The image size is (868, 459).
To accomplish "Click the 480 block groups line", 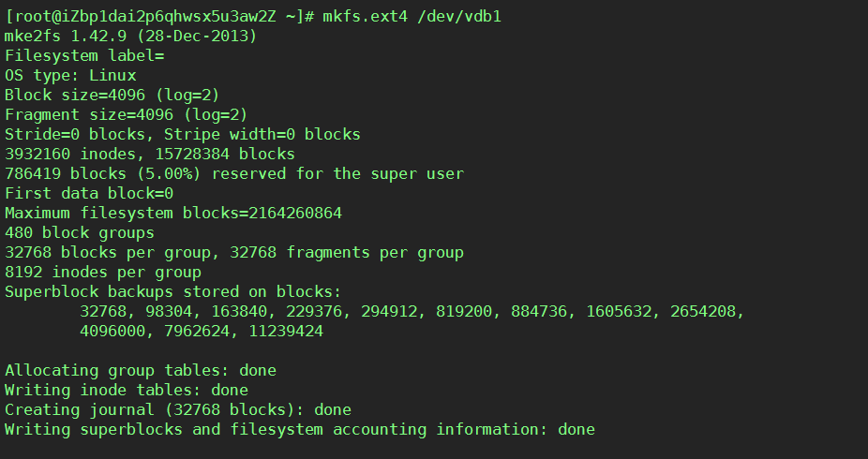I will click(x=79, y=233).
